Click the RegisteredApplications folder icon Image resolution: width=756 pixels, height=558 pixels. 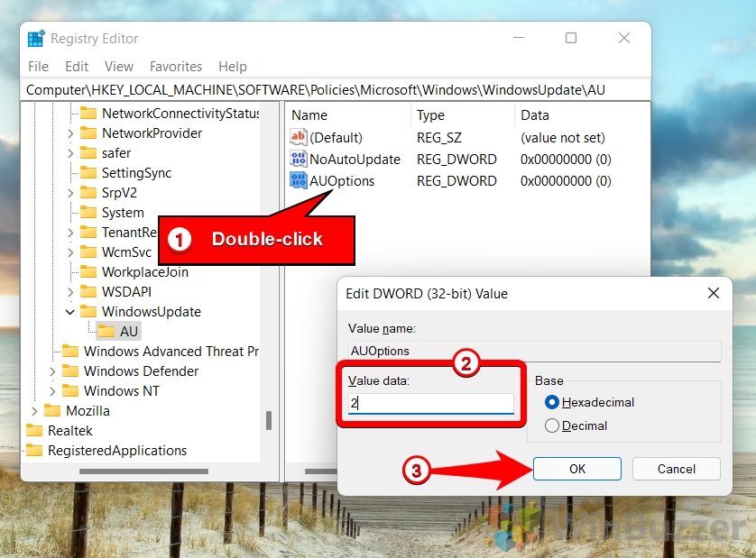coord(34,450)
